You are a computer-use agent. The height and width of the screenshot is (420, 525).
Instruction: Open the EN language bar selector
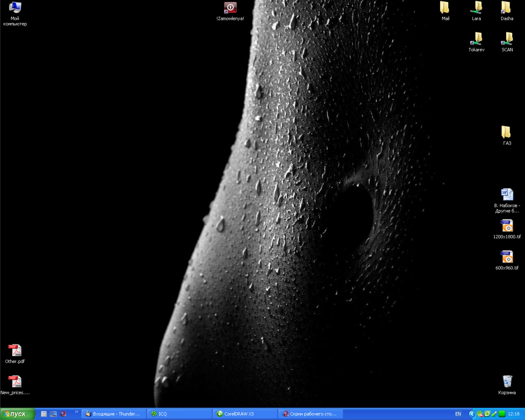[458, 414]
